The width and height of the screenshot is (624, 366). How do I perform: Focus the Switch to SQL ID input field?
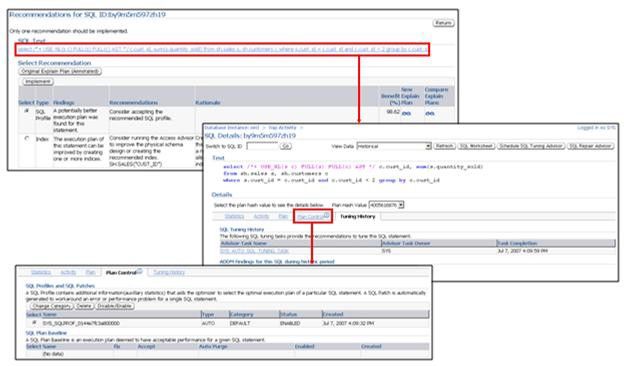[x=262, y=146]
